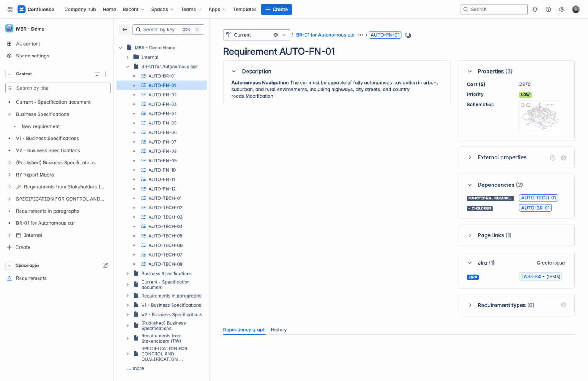The image size is (588, 381).
Task: Expand the Page links section
Action: [x=470, y=235]
